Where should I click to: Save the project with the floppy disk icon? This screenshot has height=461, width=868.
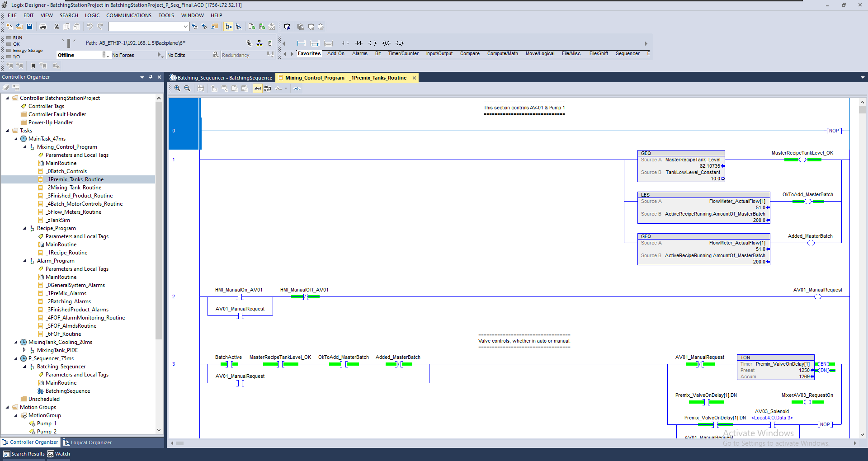(x=29, y=27)
